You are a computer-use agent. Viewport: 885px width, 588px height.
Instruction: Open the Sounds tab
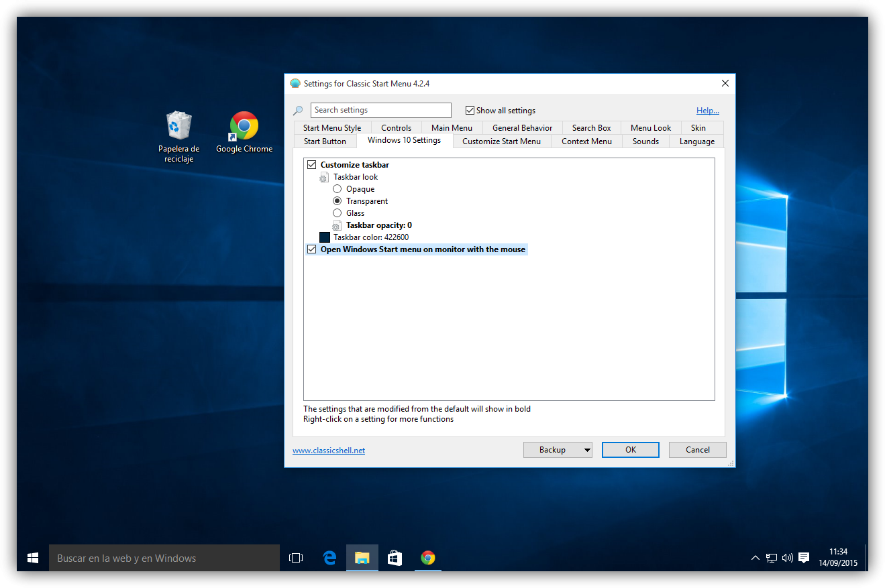coord(645,141)
